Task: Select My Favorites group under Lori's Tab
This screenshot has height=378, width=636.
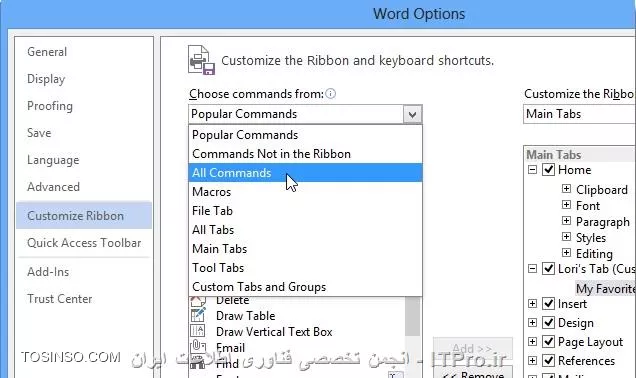Action: click(605, 288)
